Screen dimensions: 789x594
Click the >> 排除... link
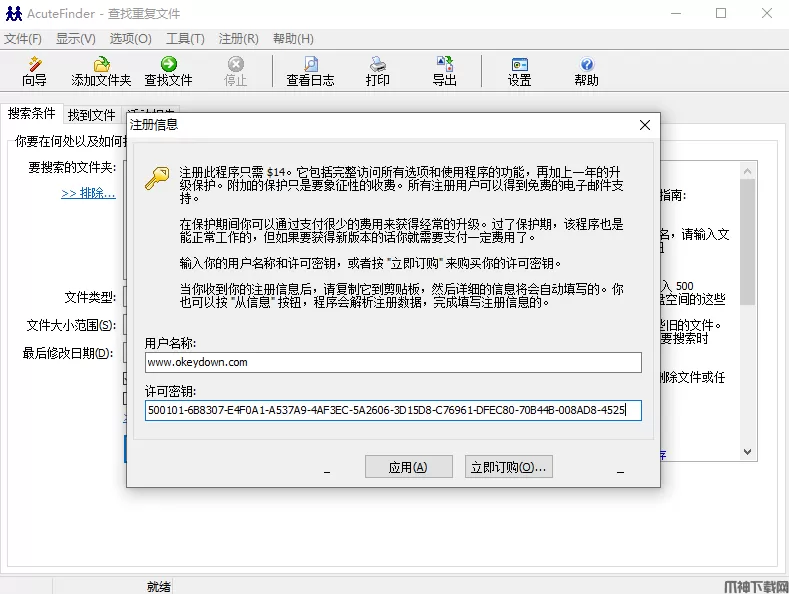(89, 193)
